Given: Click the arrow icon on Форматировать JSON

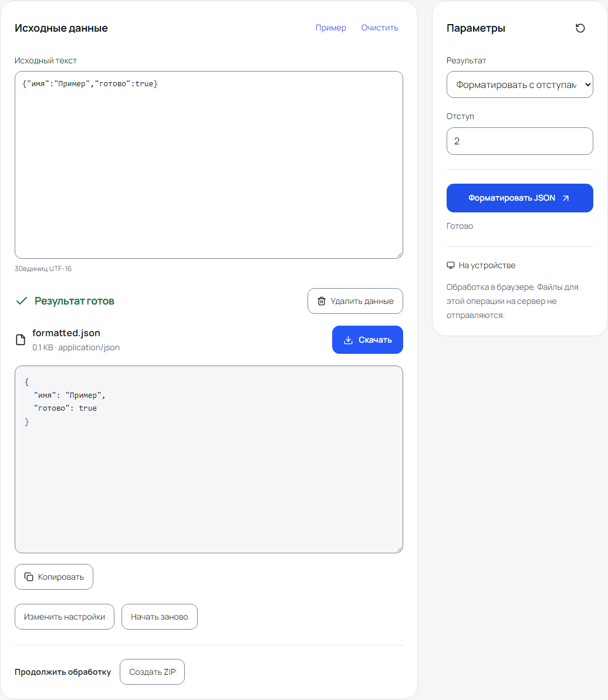Looking at the screenshot, I should [x=566, y=198].
